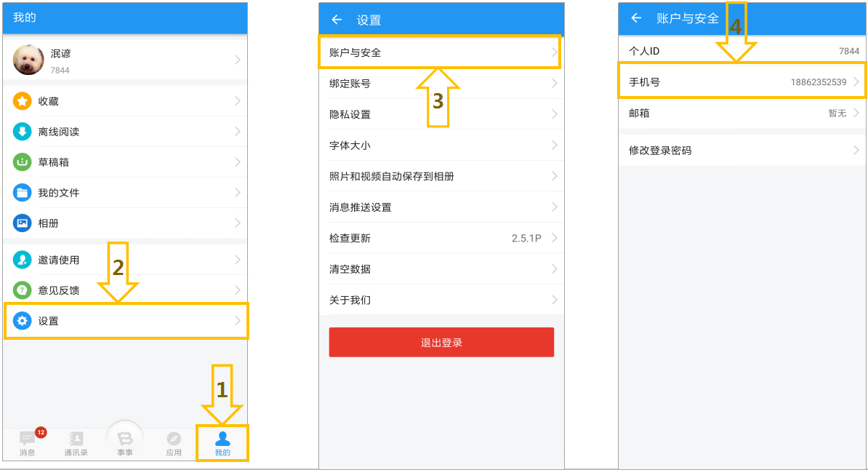Open the 账户与安全 settings row
This screenshot has width=868, height=470.
pos(440,52)
